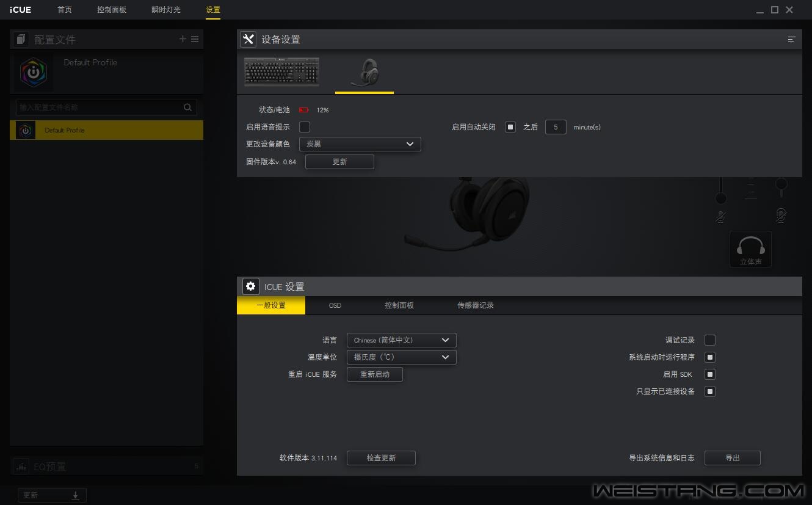Open the device settings panel menu icon

[791, 39]
